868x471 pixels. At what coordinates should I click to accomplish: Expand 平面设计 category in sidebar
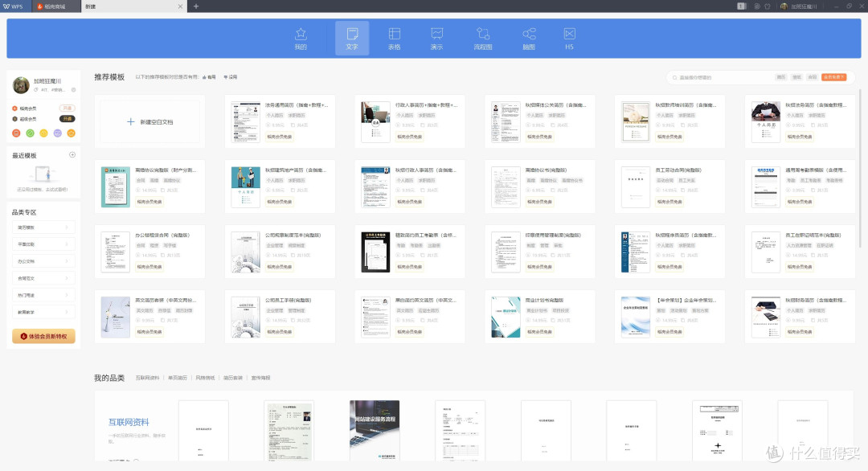[x=43, y=244]
